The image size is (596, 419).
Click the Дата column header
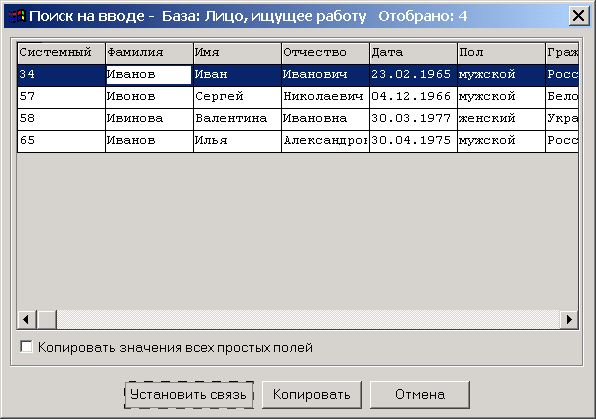tap(413, 53)
